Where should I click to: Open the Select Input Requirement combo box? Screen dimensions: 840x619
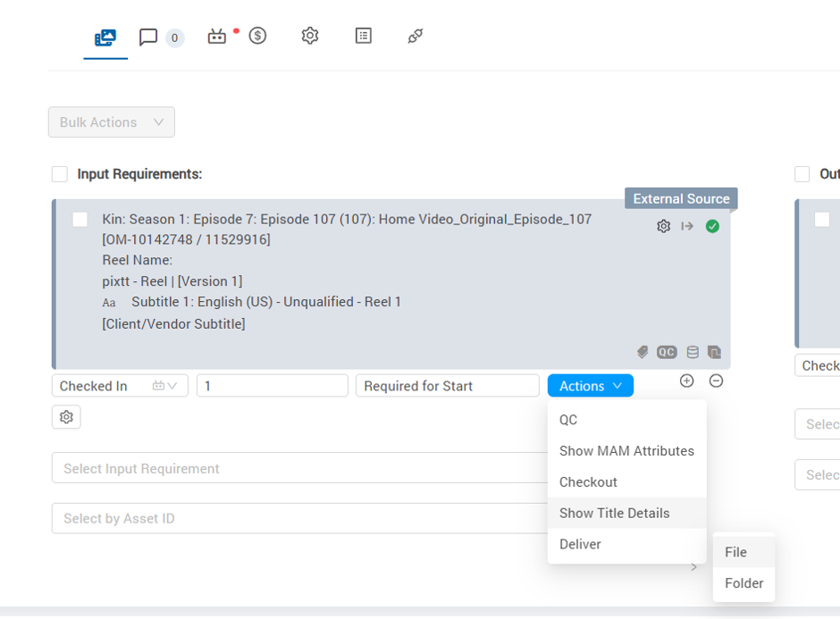(x=300, y=468)
